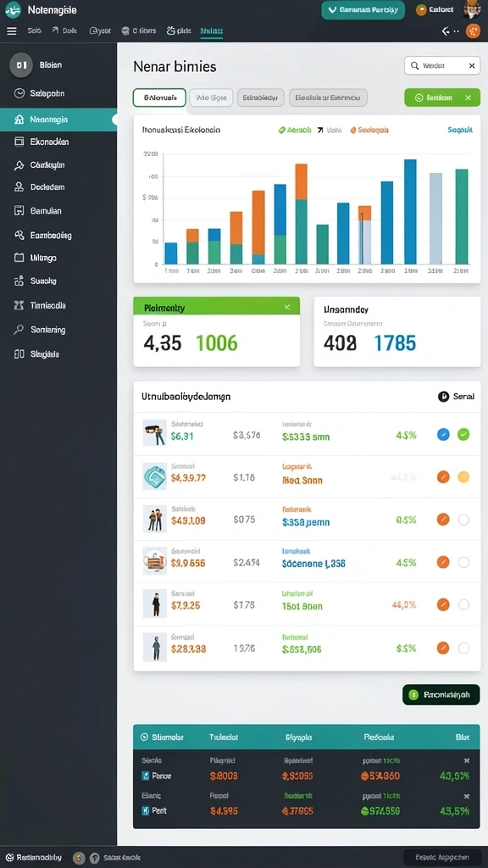The image size is (488, 868).
Task: Click the calendar icon beside Uitmgo
Action: (19, 258)
